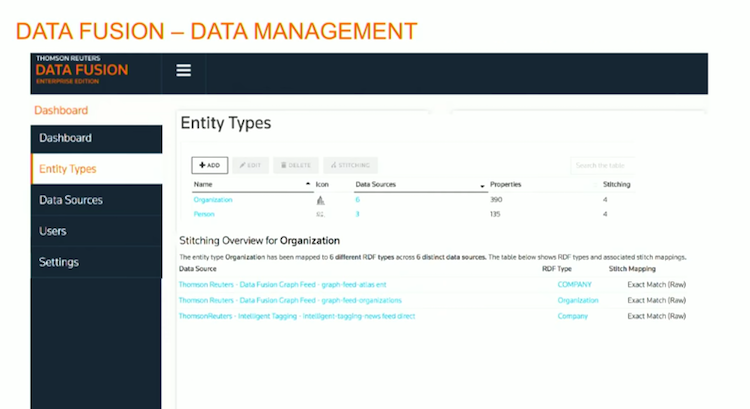Click the Organization RDF type link

click(578, 300)
